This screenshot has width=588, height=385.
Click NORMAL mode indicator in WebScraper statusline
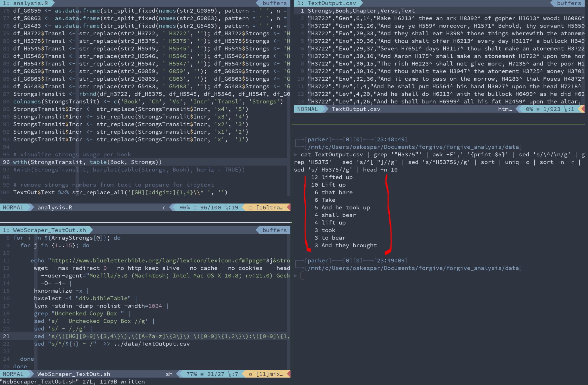[x=13, y=374]
